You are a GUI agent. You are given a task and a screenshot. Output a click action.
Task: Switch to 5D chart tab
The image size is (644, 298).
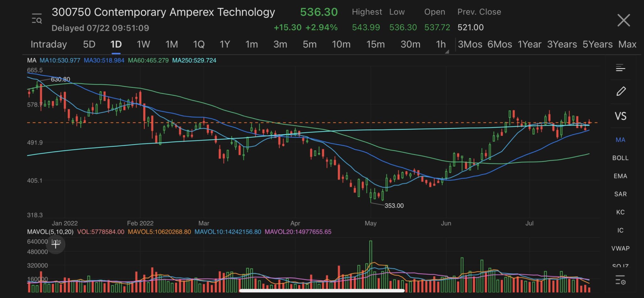click(x=89, y=44)
